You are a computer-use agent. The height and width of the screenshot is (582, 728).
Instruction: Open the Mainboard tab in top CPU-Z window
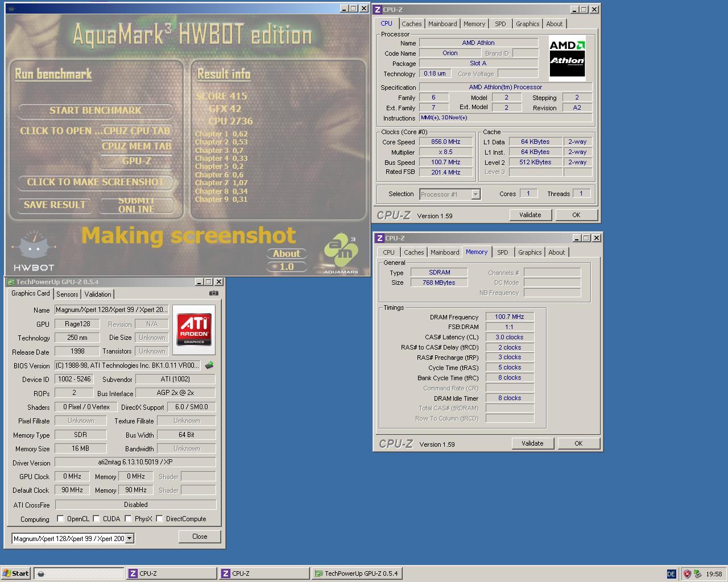442,24
